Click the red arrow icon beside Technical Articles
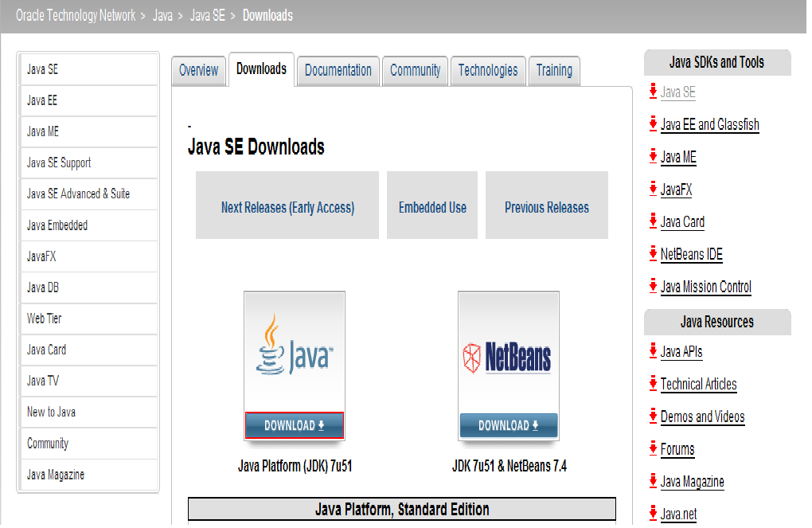Screen dimensions: 812x528 tap(653, 383)
